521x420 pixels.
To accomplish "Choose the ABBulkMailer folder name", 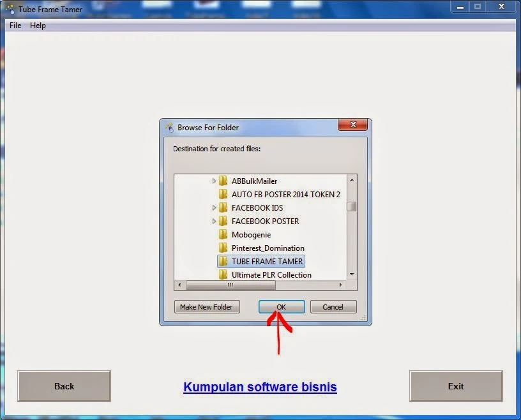I will tap(255, 181).
